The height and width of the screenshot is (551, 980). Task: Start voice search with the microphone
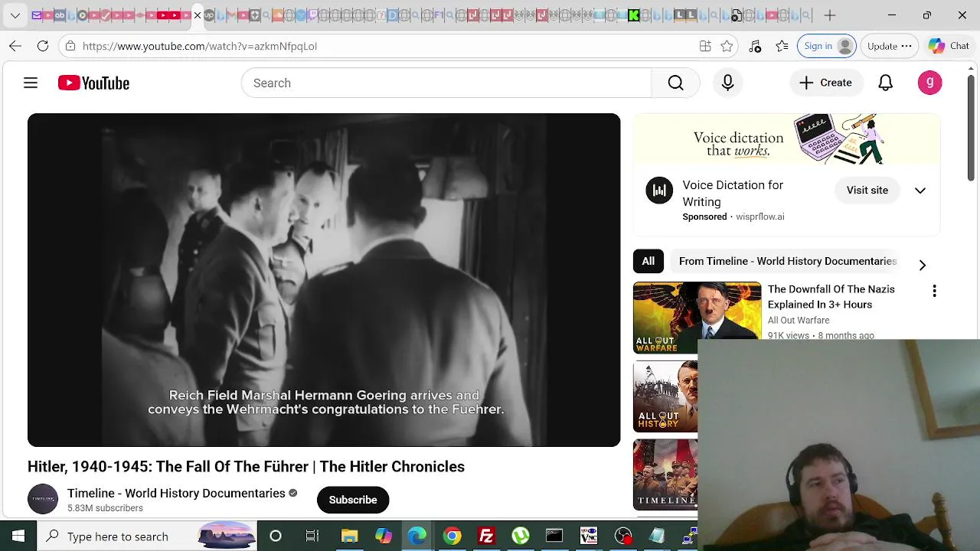(x=727, y=83)
